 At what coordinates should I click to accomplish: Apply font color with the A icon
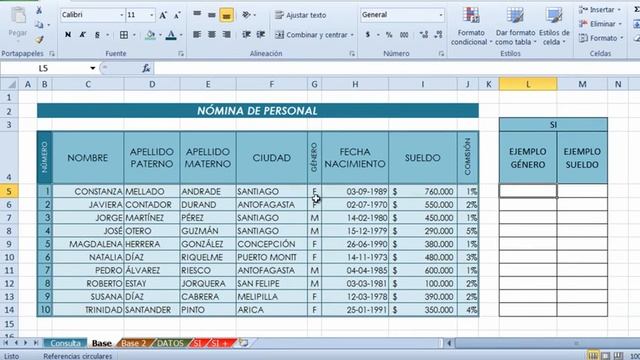pos(171,35)
